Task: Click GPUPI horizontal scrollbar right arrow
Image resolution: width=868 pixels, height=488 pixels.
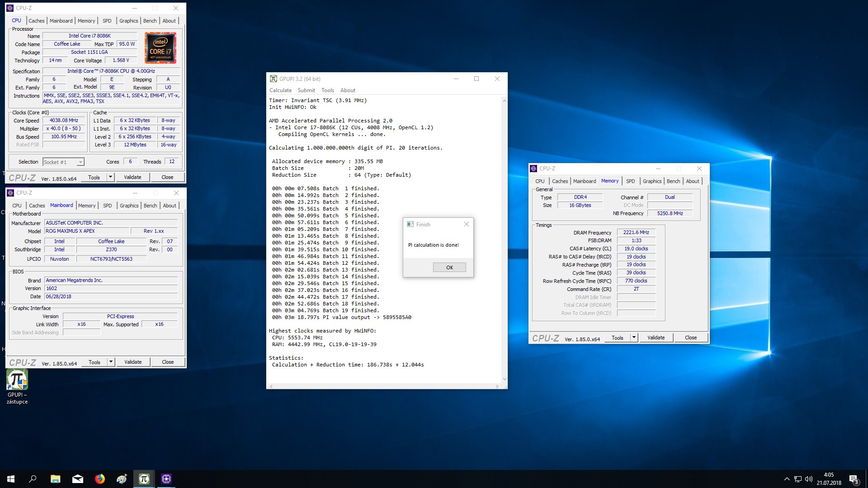Action: 497,386
